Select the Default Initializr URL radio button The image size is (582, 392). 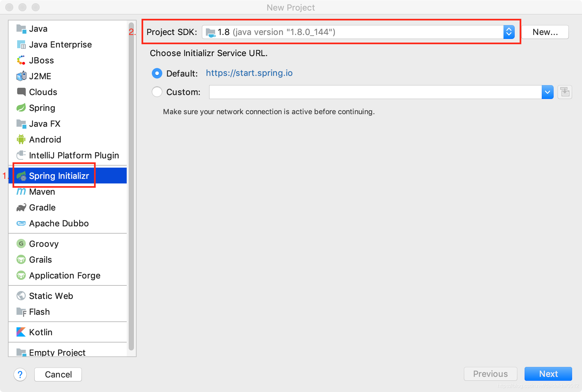[157, 73]
